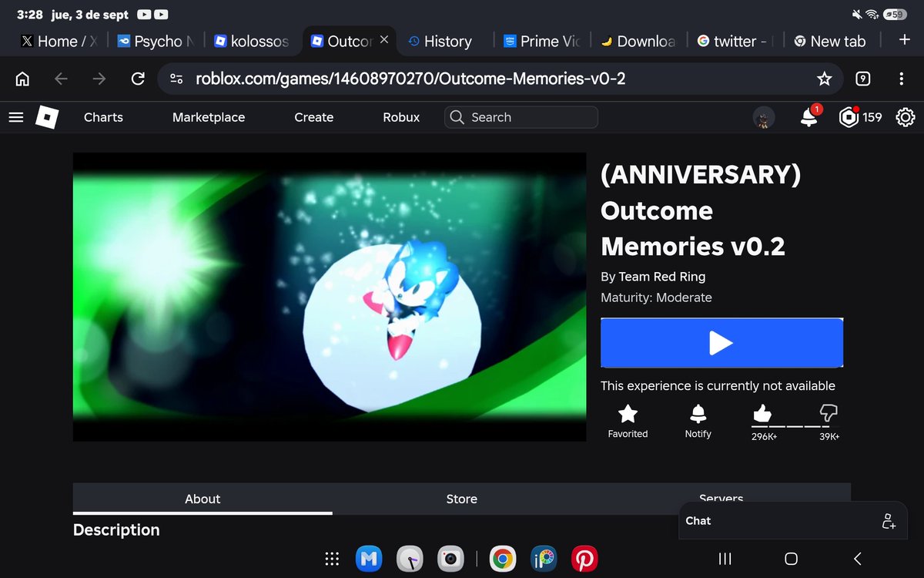Go back with the browser back arrow

62,79
